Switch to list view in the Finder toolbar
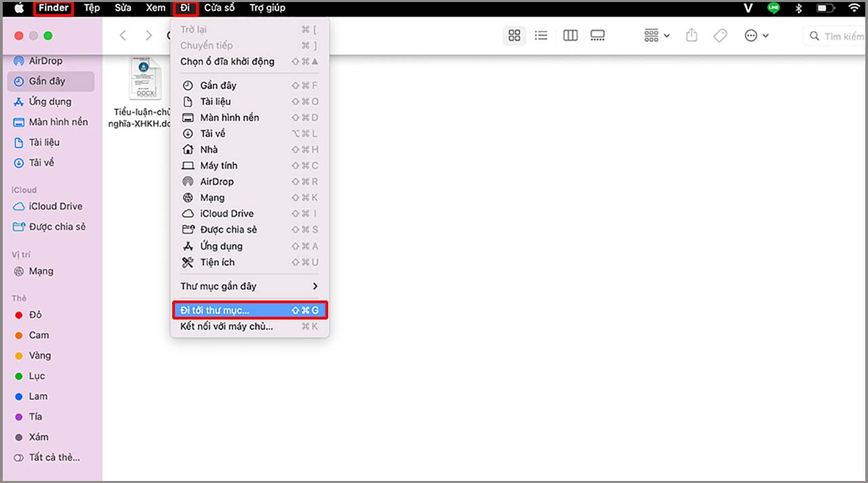The width and height of the screenshot is (868, 483). pyautogui.click(x=541, y=35)
